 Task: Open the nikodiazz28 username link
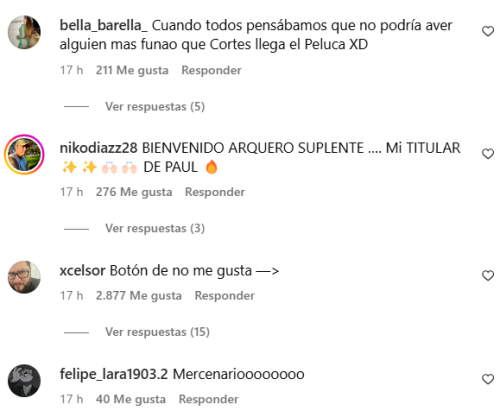[x=98, y=148]
